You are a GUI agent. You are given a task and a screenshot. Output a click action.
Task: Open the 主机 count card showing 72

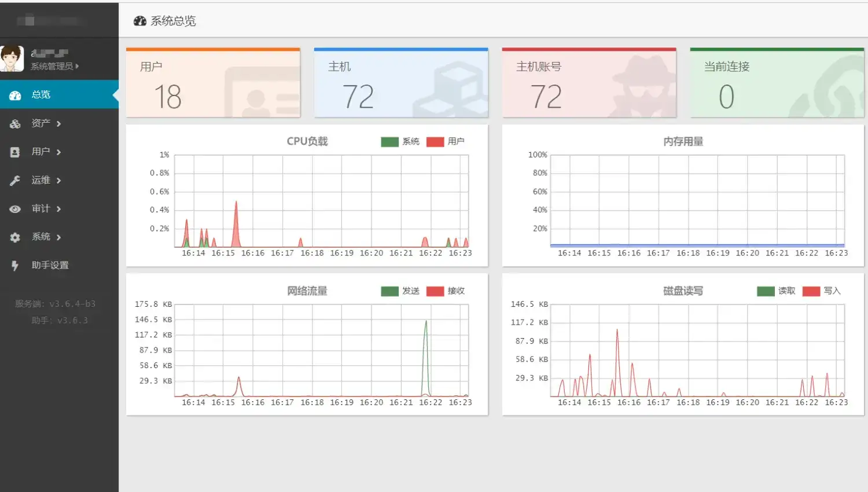(x=401, y=83)
